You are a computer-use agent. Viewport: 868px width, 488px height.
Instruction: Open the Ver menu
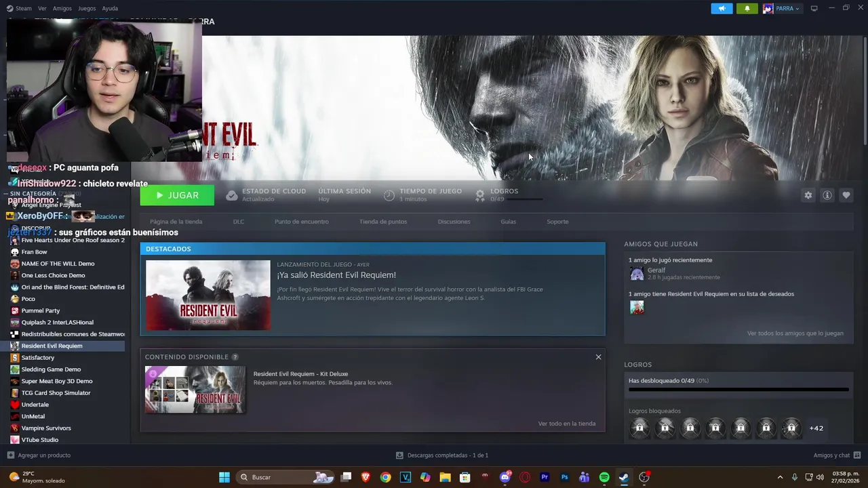(x=42, y=8)
